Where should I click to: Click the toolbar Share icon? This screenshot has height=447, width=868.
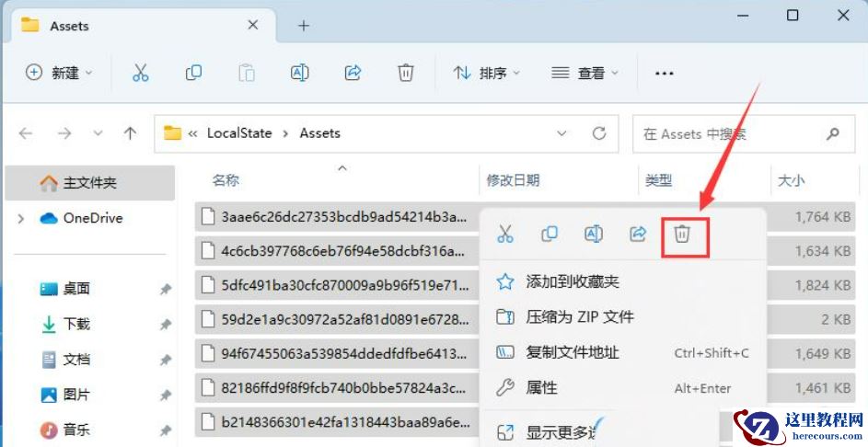353,73
